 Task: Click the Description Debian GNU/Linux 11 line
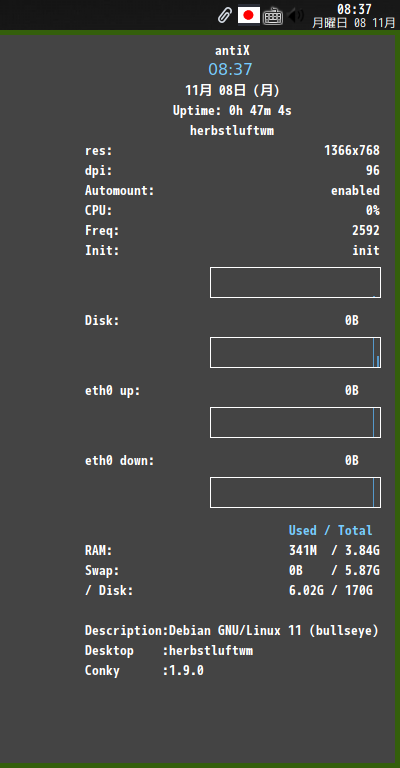(x=232, y=630)
